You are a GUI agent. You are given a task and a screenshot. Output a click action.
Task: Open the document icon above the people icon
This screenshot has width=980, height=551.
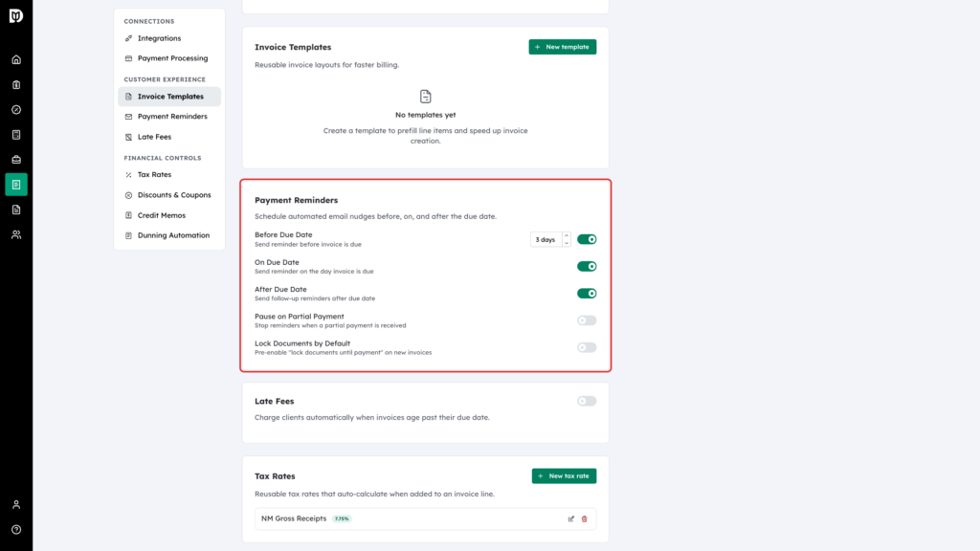(x=16, y=209)
